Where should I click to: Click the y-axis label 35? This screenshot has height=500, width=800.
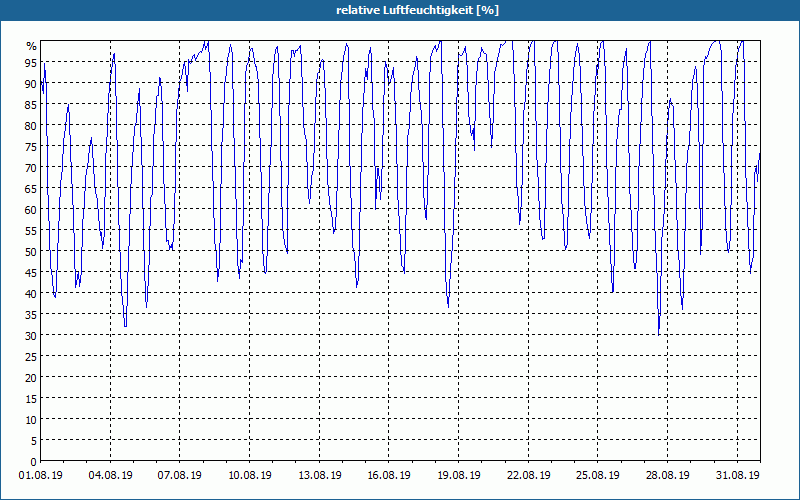click(x=31, y=315)
